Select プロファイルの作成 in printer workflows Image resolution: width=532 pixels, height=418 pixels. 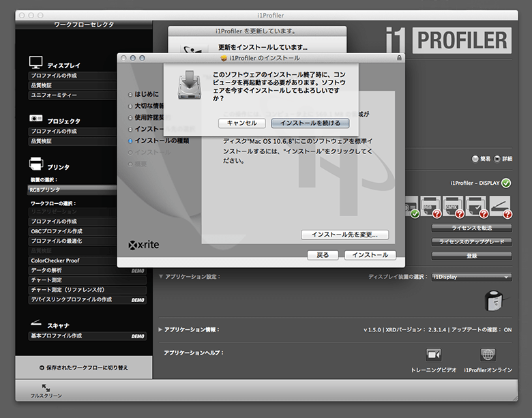pyautogui.click(x=72, y=221)
